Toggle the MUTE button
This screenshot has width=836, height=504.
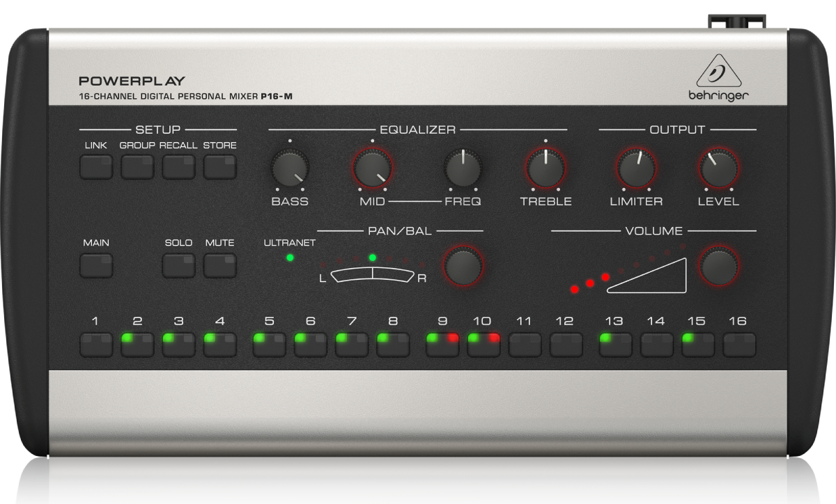click(x=220, y=265)
